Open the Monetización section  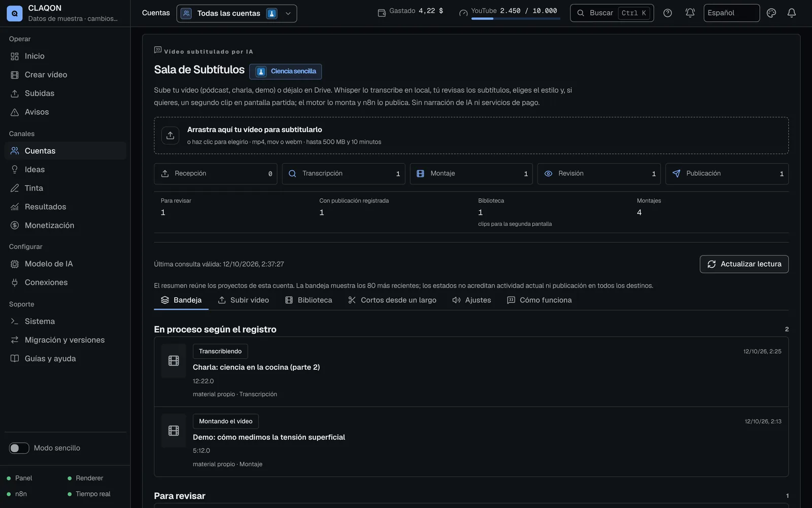pos(65,226)
